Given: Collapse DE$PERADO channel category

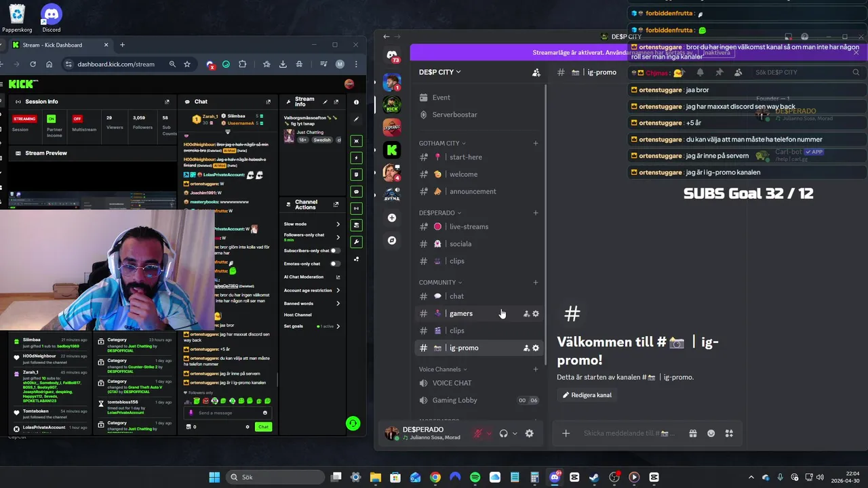Looking at the screenshot, I should pyautogui.click(x=440, y=213).
